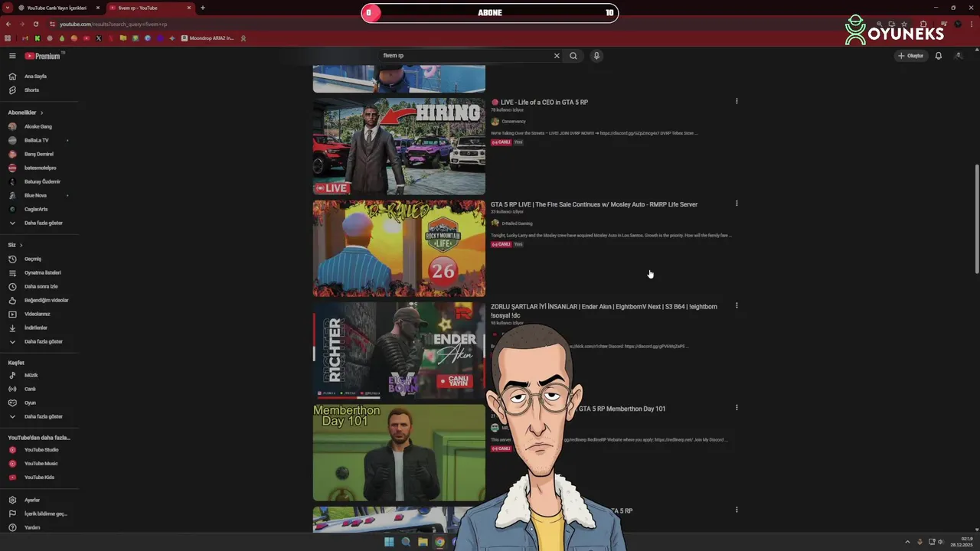Reload the page

pyautogui.click(x=35, y=24)
